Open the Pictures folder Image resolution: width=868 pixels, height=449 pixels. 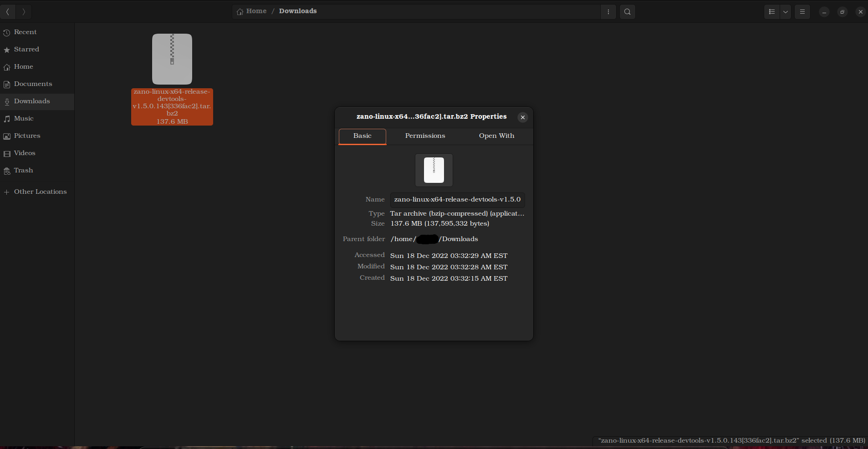pos(27,136)
